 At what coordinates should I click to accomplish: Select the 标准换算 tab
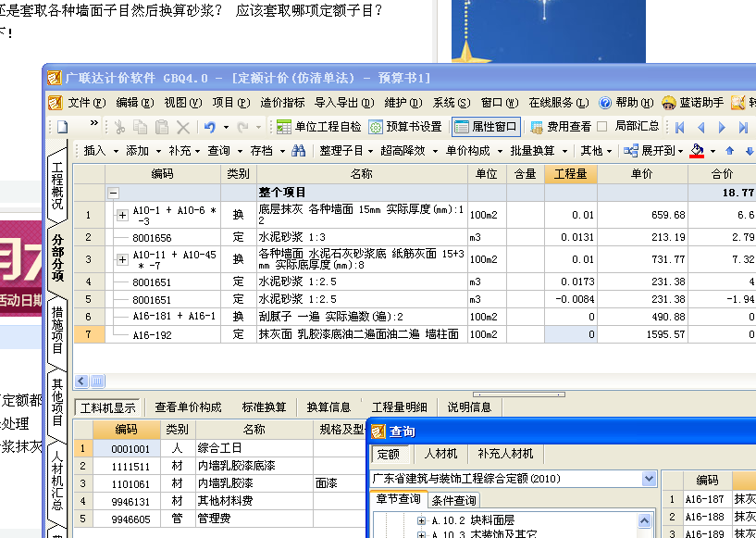pyautogui.click(x=264, y=407)
